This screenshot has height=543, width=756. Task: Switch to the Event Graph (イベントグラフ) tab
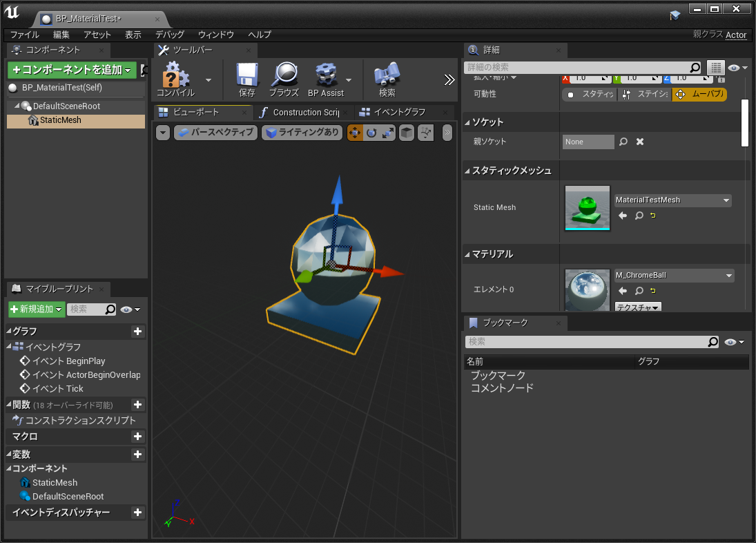coord(405,113)
